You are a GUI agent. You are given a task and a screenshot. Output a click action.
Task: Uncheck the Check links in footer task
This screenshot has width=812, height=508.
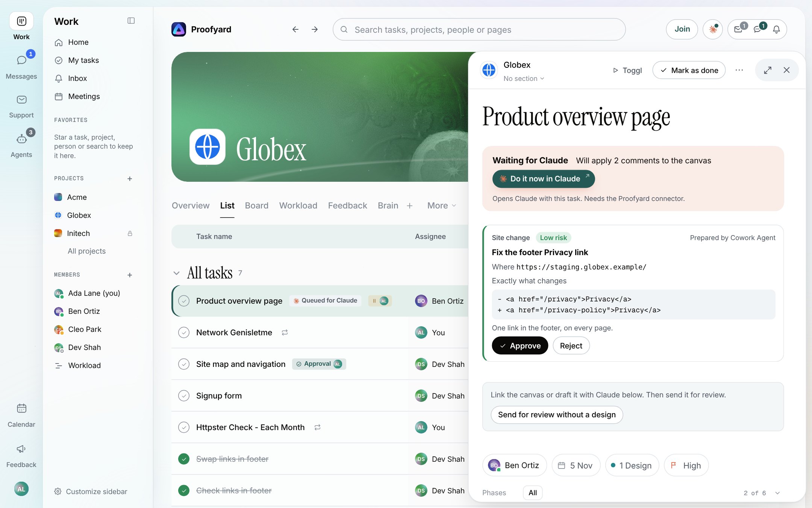click(183, 490)
